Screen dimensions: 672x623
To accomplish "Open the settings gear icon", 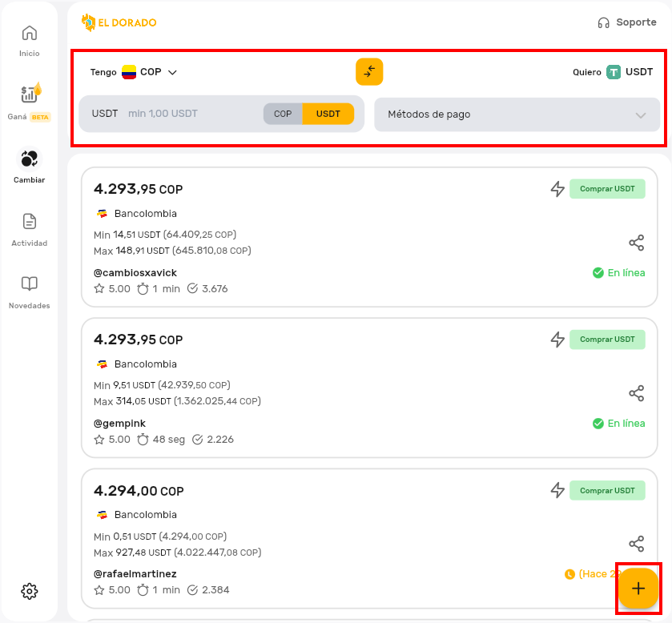I will point(29,591).
